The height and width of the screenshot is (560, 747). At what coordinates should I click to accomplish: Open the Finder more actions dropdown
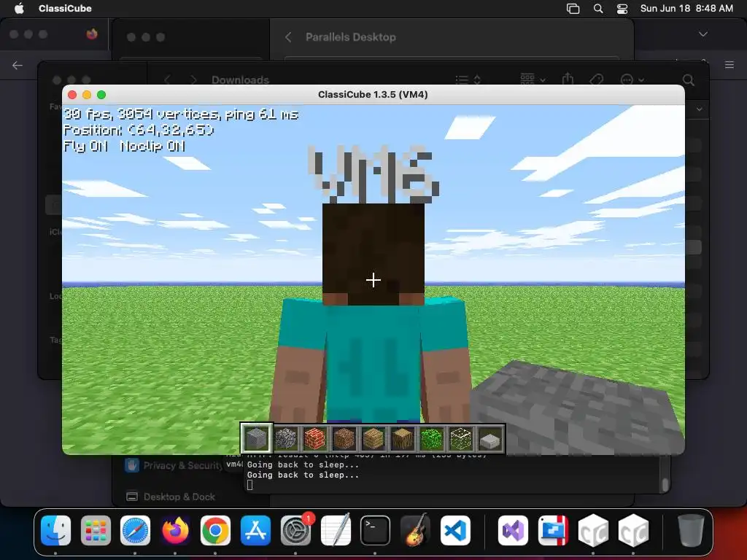[x=632, y=79]
